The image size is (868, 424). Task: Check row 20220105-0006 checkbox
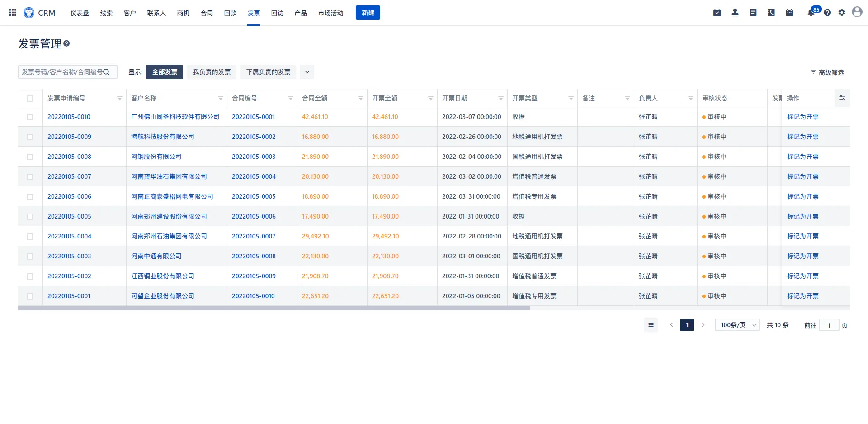pyautogui.click(x=30, y=197)
